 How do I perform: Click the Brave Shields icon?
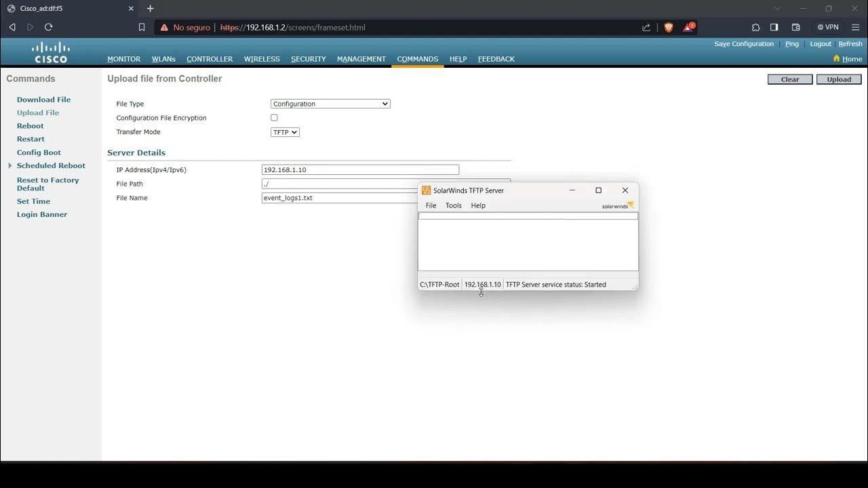[669, 27]
